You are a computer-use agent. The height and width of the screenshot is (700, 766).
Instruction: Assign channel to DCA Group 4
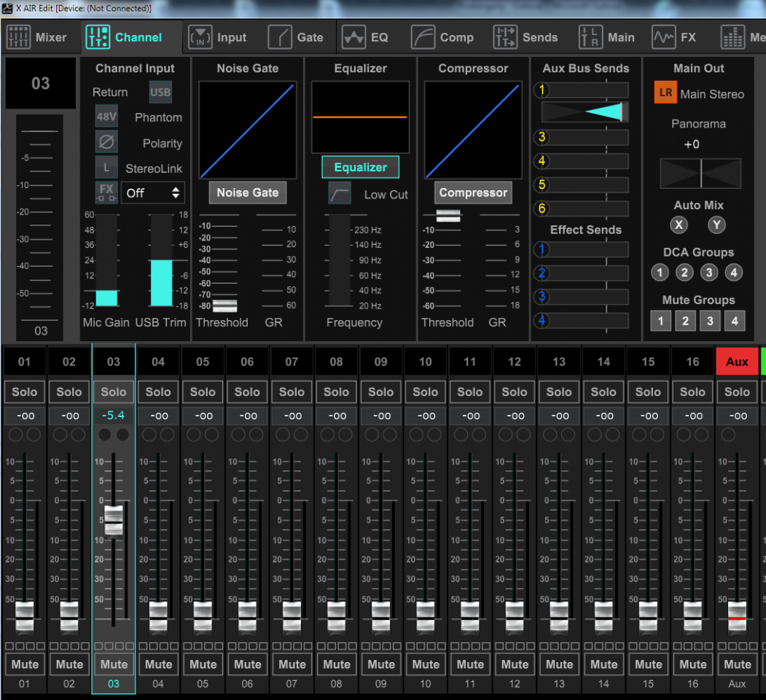coord(734,272)
